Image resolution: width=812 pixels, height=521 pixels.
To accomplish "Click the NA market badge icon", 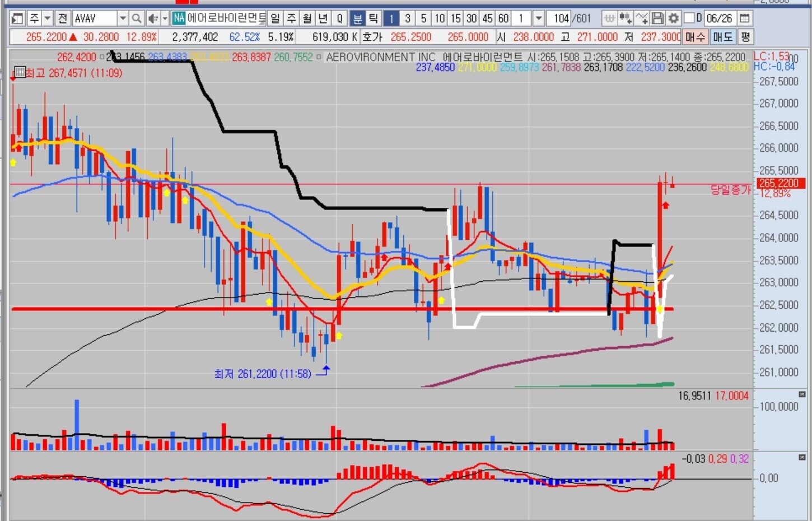I will pos(179,18).
